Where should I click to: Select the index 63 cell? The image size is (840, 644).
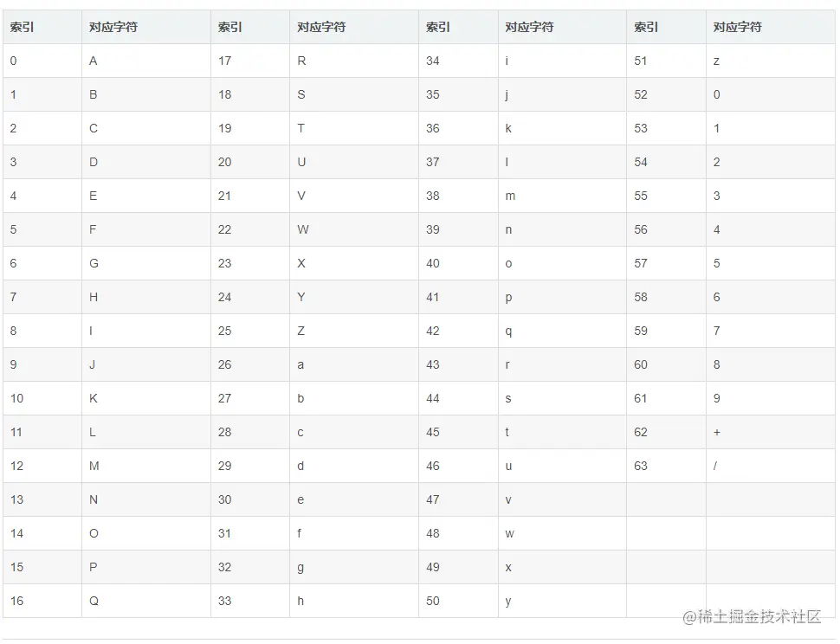pyautogui.click(x=667, y=466)
